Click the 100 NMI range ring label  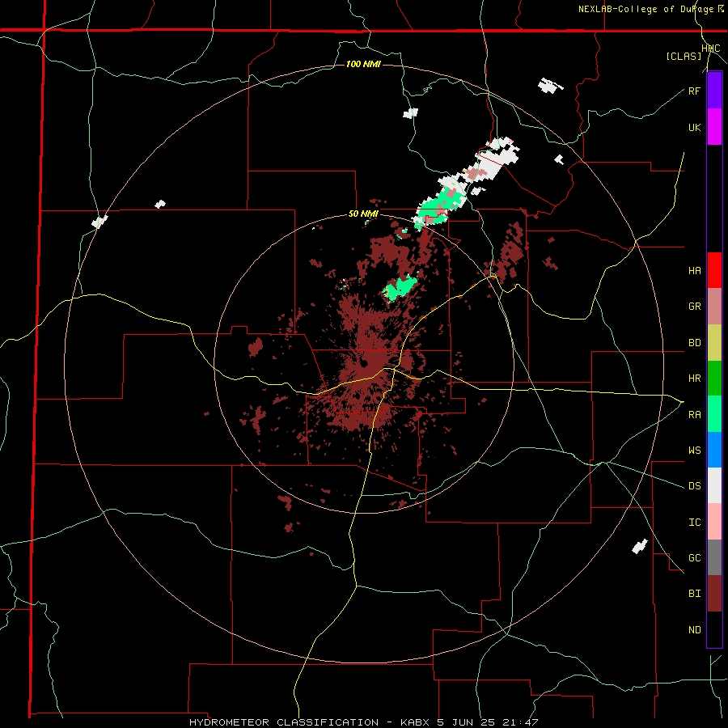[x=363, y=64]
